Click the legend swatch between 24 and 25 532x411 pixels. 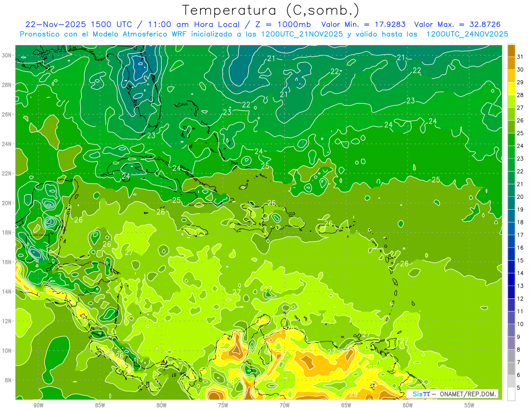[x=511, y=139]
